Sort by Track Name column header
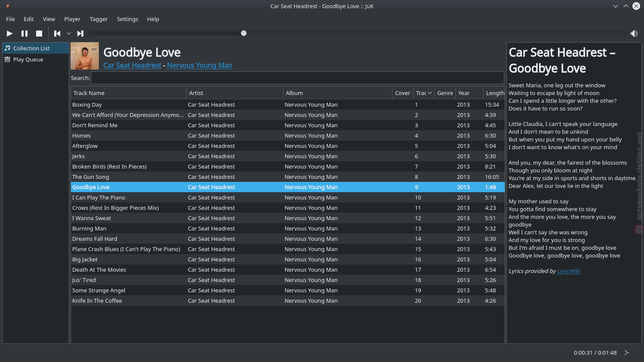This screenshot has width=644, height=362. [x=129, y=93]
